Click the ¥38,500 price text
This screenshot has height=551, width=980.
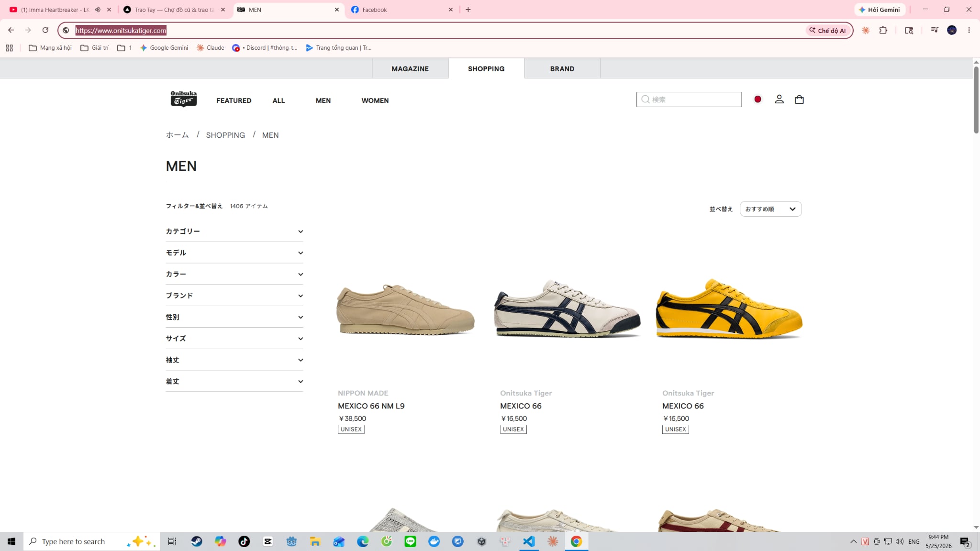coord(352,419)
